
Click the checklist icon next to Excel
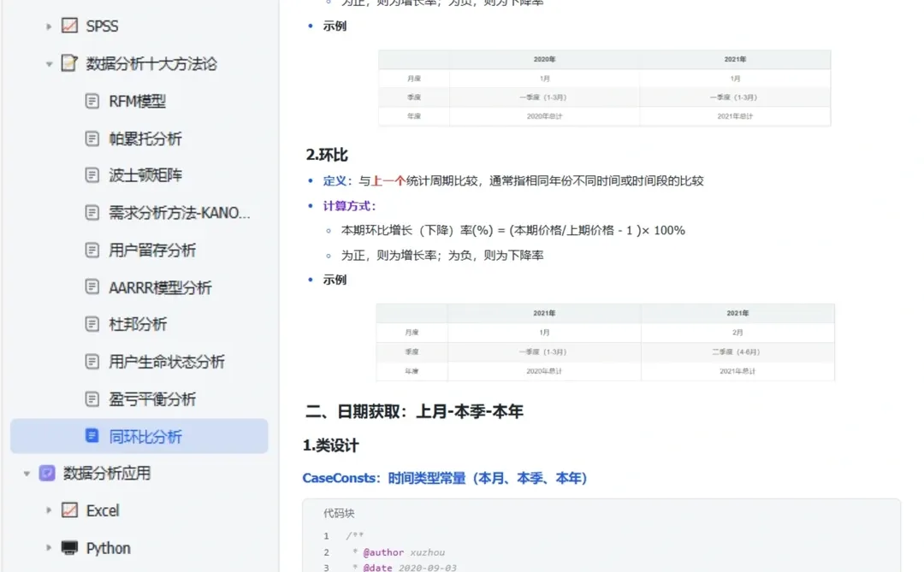[68, 510]
